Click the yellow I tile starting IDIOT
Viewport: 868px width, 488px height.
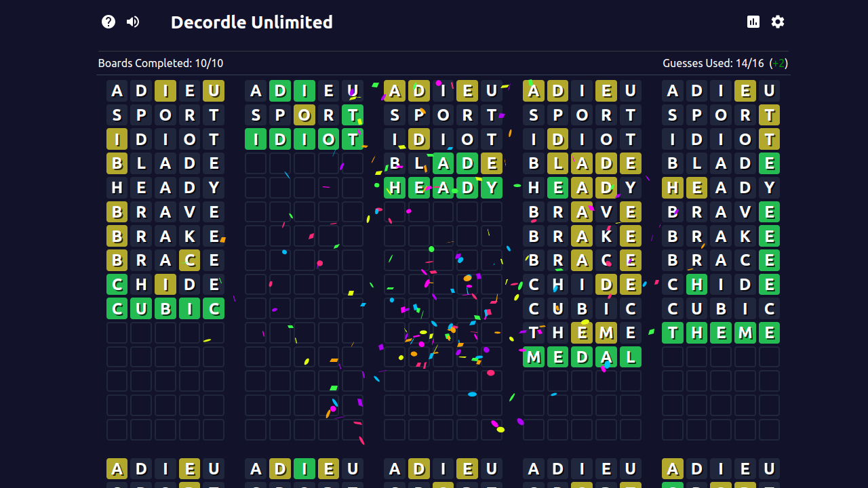coord(117,140)
